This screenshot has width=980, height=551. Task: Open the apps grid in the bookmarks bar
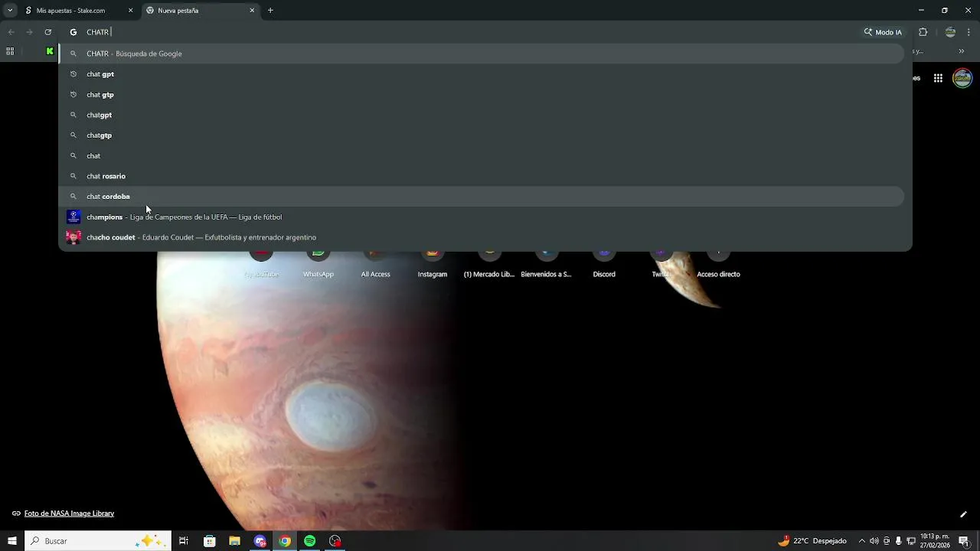click(x=10, y=51)
